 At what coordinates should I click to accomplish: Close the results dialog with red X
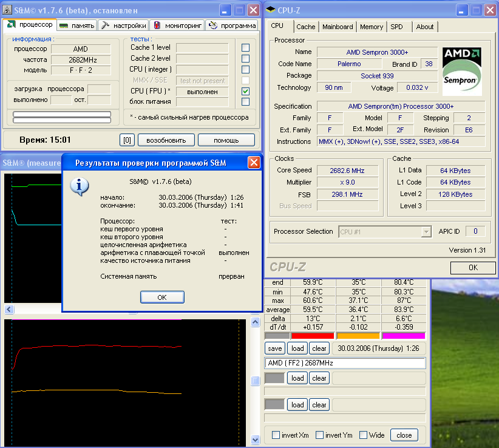[254, 163]
